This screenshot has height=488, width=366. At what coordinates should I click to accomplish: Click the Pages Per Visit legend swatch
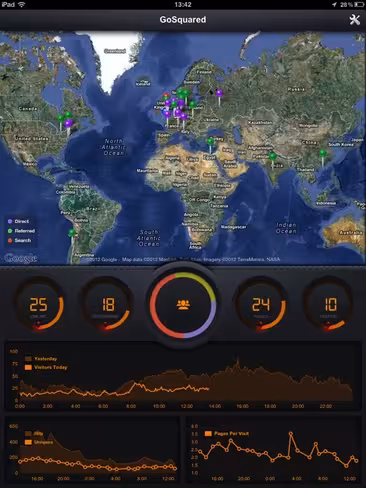coord(208,433)
